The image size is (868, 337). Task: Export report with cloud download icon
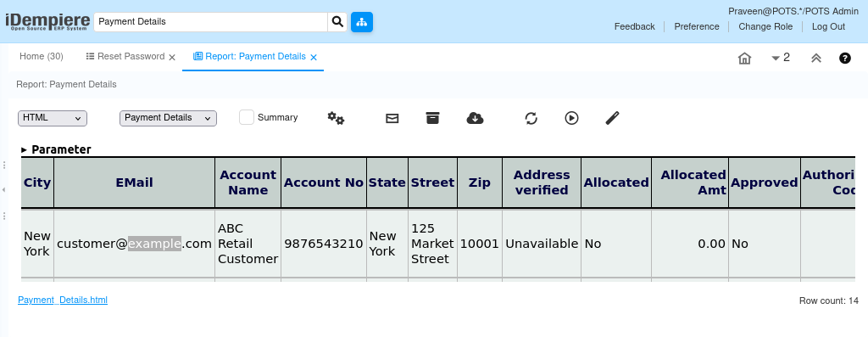[x=475, y=117]
